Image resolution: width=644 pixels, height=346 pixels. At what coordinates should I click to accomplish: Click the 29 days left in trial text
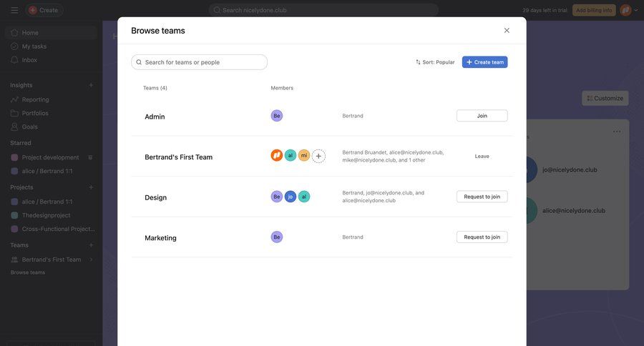(545, 10)
